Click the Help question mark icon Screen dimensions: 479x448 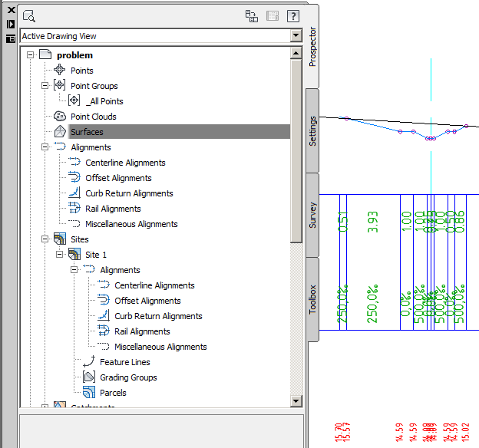(x=292, y=15)
